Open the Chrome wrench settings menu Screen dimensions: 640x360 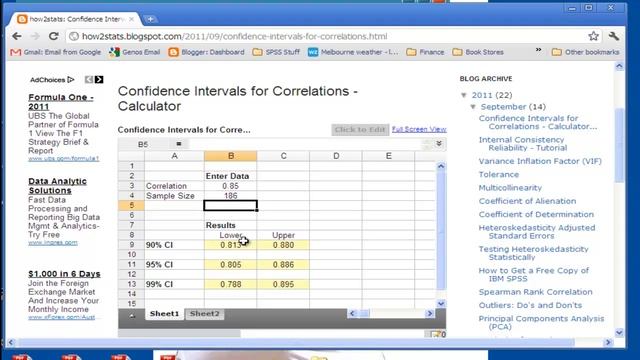(613, 36)
